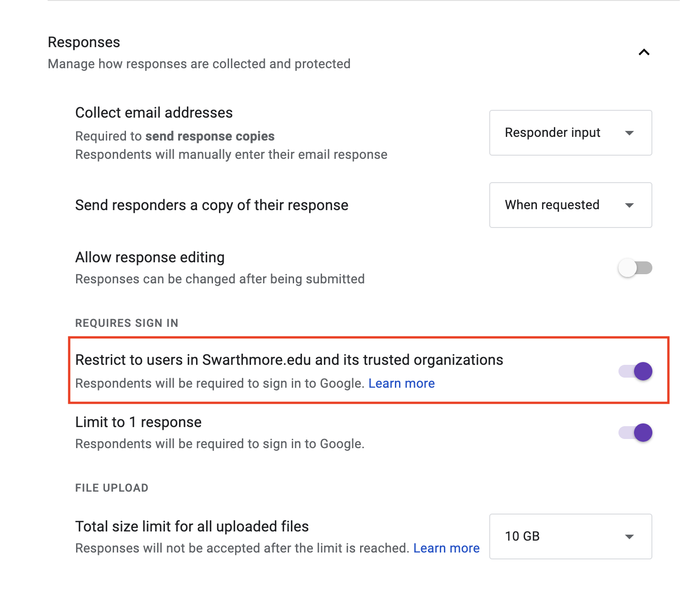Select 'Send responders a copy of their response' text

212,205
